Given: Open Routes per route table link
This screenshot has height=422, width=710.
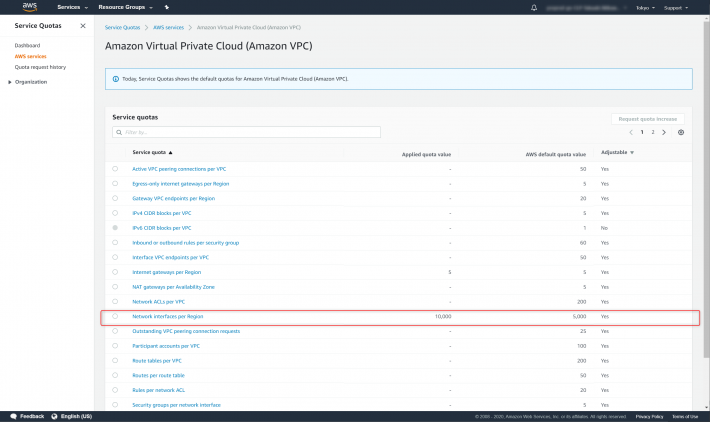Looking at the screenshot, I should (158, 375).
